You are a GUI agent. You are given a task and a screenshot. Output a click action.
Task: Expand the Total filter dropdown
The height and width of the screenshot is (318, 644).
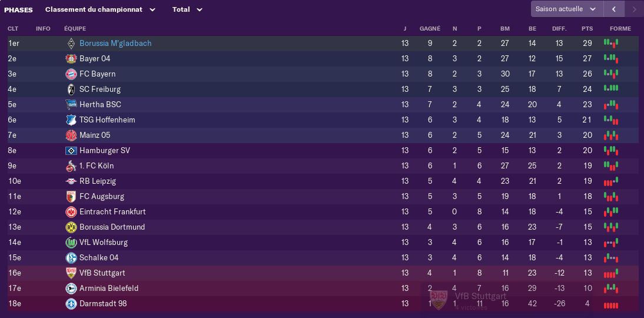pos(188,9)
